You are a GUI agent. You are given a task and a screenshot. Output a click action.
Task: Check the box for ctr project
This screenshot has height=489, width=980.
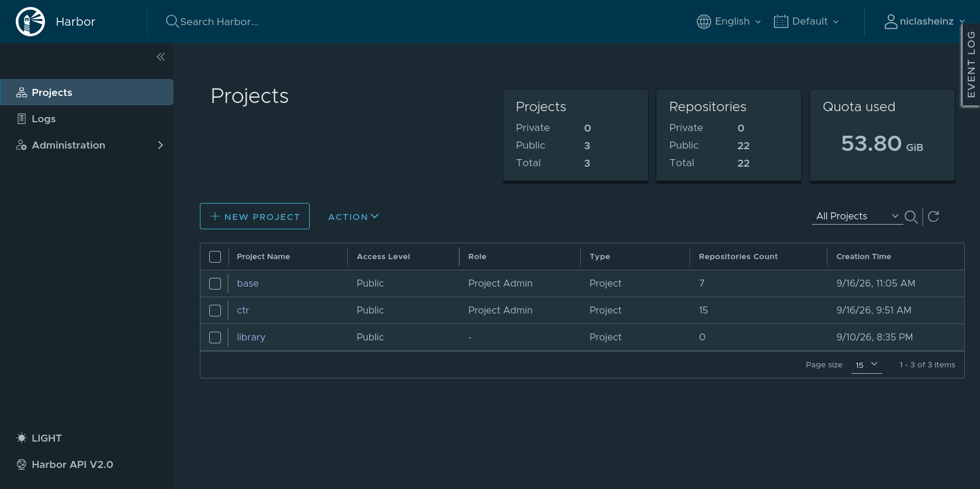[x=215, y=311]
